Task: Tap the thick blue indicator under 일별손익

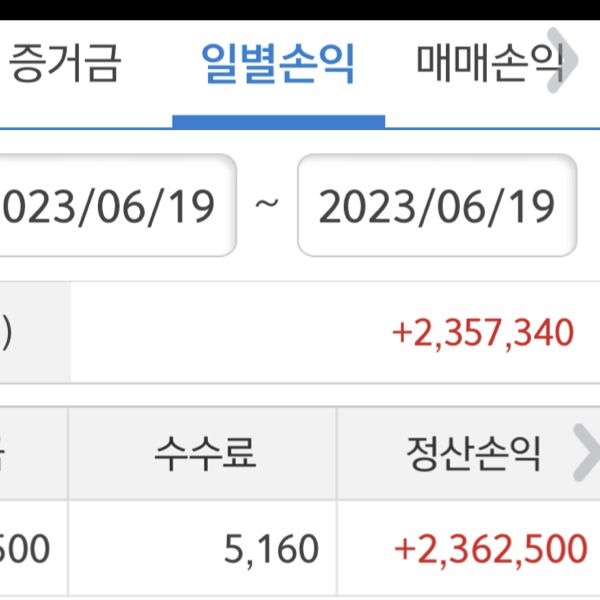Action: [278, 122]
